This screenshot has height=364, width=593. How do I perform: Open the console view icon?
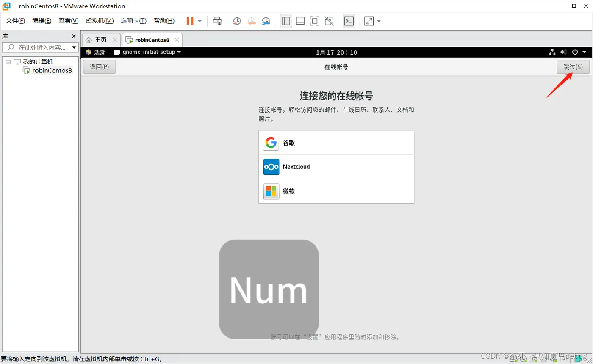[x=349, y=21]
